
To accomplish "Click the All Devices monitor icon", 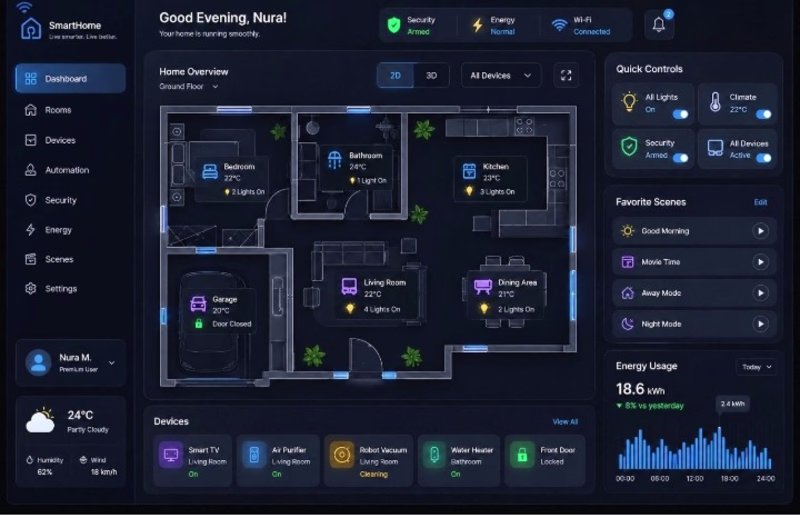I will [715, 148].
